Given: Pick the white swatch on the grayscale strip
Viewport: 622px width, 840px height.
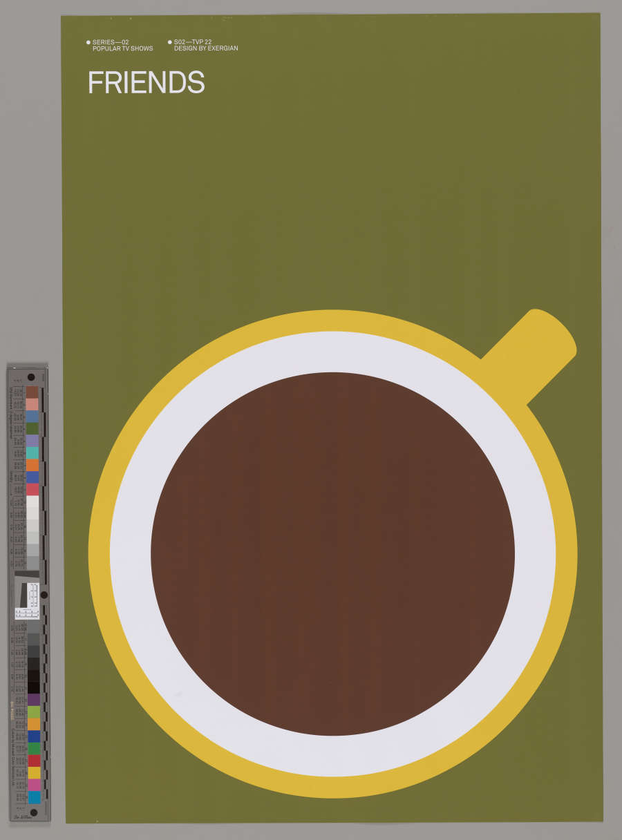Looking at the screenshot, I should [x=32, y=502].
